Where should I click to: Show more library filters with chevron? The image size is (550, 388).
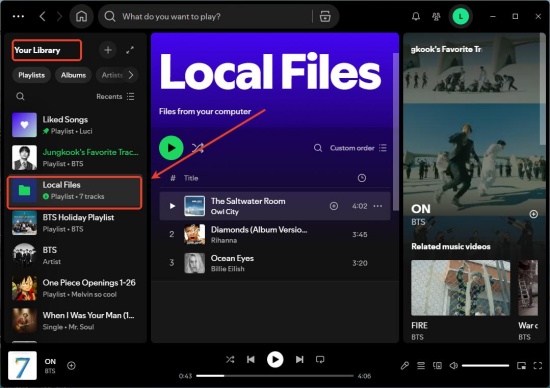131,75
